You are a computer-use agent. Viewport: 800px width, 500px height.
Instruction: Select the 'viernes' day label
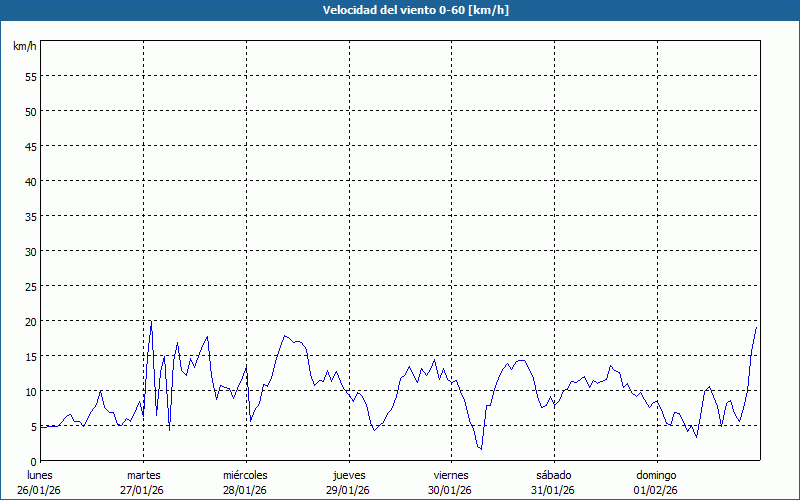pyautogui.click(x=450, y=475)
